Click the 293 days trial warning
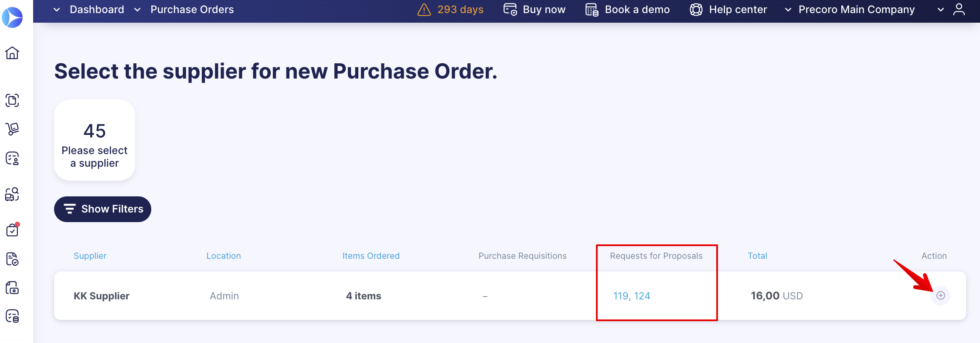This screenshot has width=980, height=343. [x=450, y=9]
